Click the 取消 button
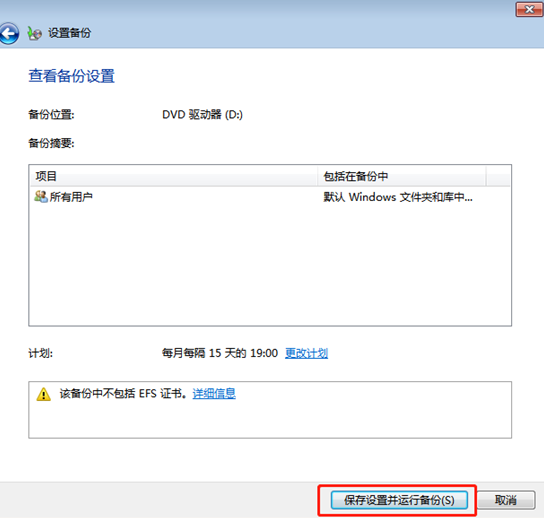Screen dimensions: 544x518 click(x=506, y=500)
